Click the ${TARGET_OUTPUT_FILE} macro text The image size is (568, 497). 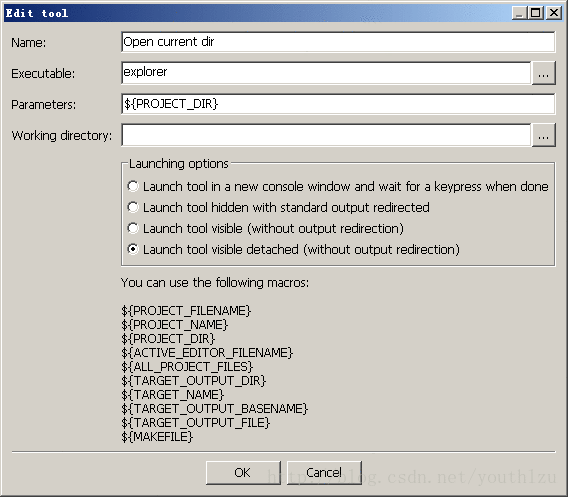[196, 423]
